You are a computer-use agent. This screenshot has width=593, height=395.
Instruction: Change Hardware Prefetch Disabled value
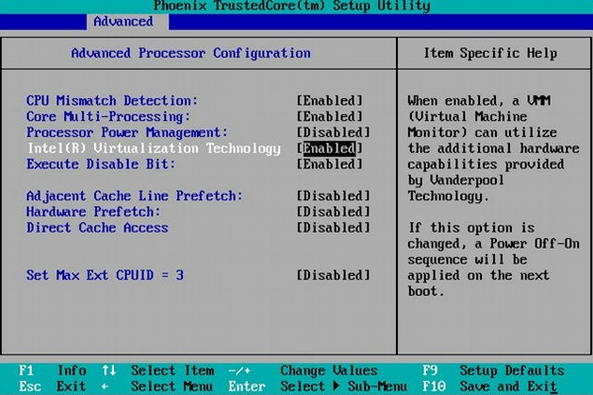click(333, 212)
